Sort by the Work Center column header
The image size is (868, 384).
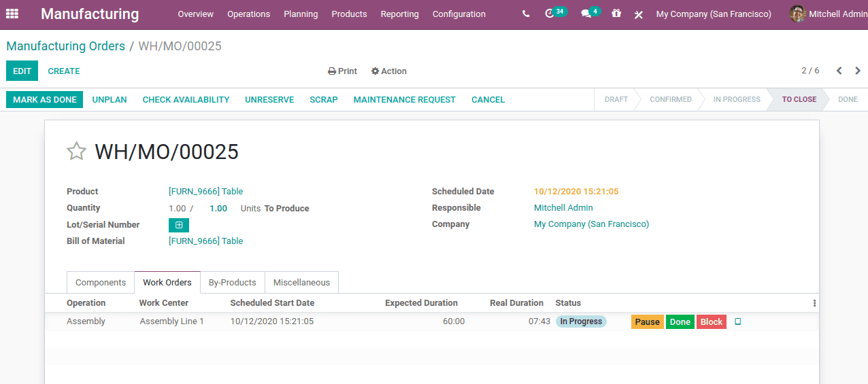click(164, 303)
